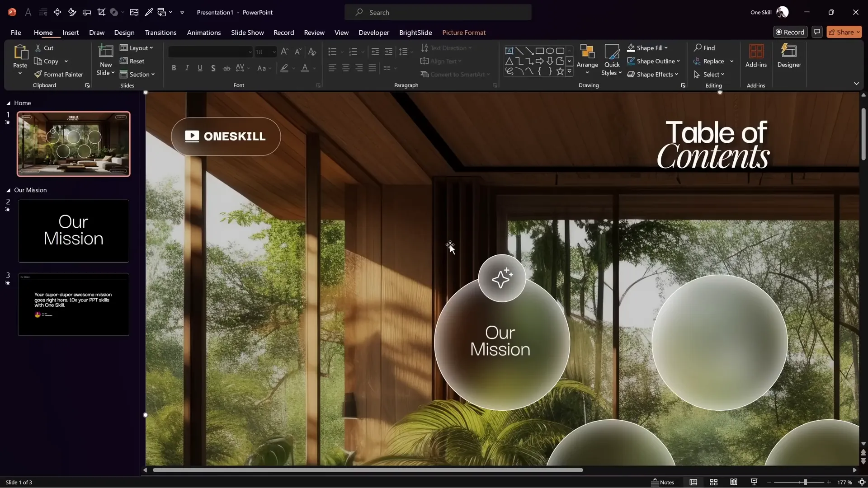The image size is (868, 488).
Task: Click the Search box in title bar
Action: point(438,12)
